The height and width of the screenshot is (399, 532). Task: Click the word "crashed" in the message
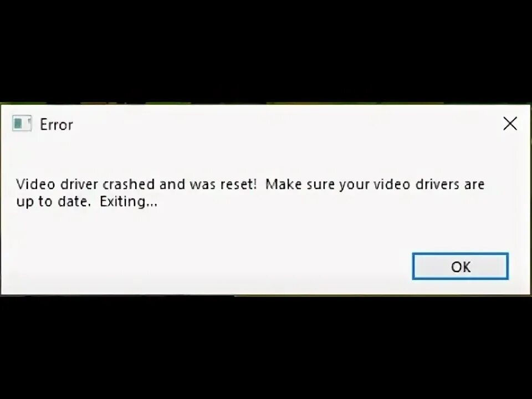coord(129,184)
